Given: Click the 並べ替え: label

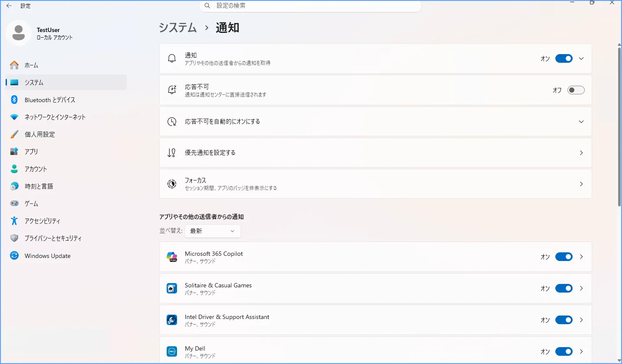Looking at the screenshot, I should click(171, 231).
